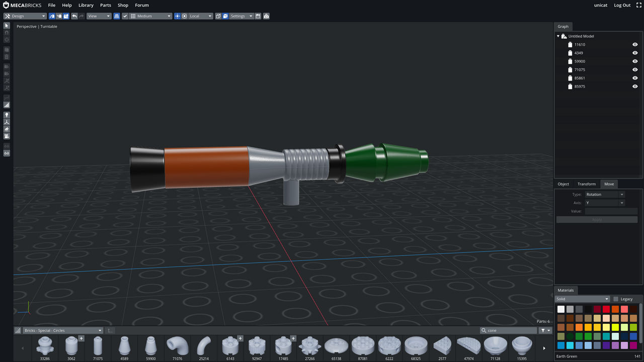Enable the Legacy checkbox in Materials panel
The width and height of the screenshot is (644, 362).
pos(616,299)
